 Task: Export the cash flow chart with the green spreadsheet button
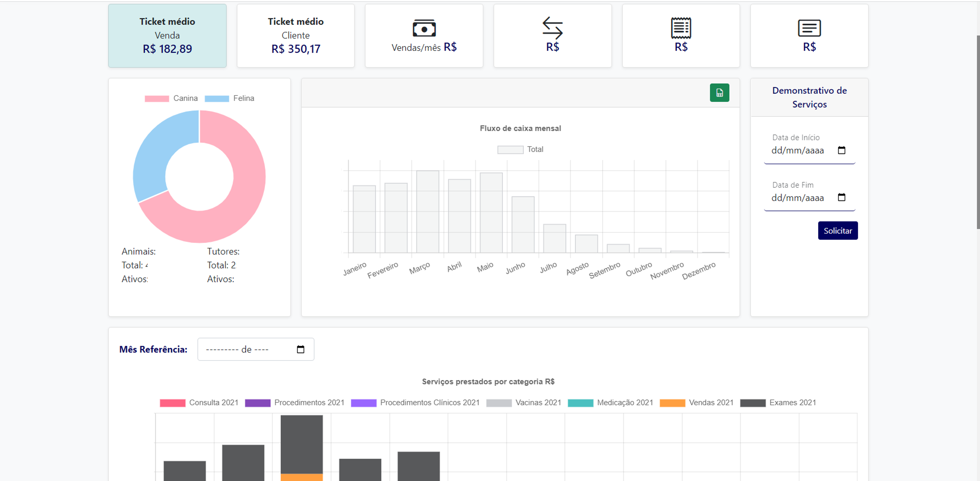pos(719,92)
